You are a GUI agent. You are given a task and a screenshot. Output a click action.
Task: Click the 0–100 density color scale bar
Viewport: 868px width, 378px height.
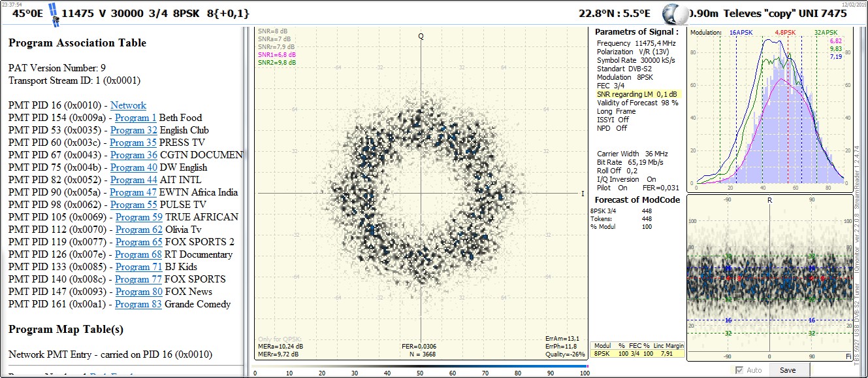(421, 366)
